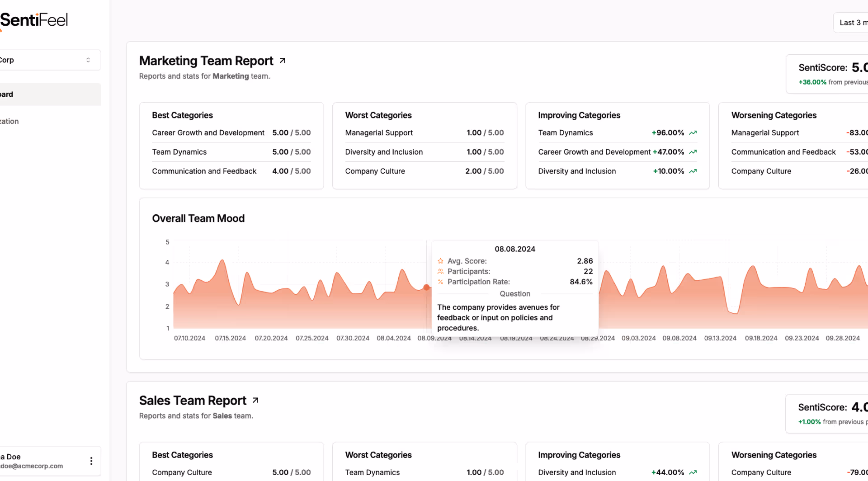Open the Sales Team Report heading link
Screen dimensions: 868x481
click(x=193, y=401)
